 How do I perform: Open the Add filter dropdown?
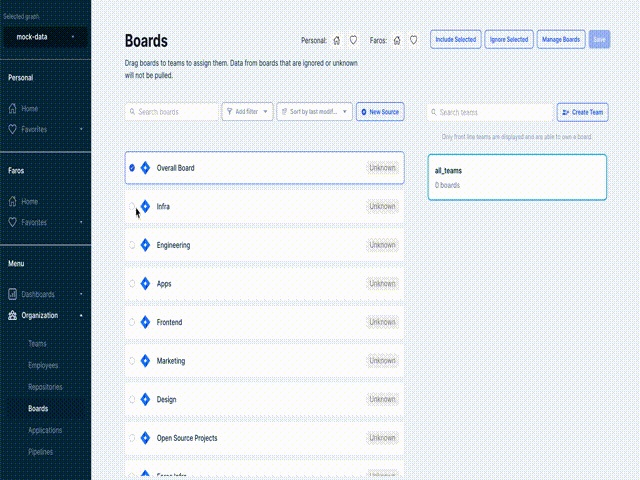[x=247, y=111]
